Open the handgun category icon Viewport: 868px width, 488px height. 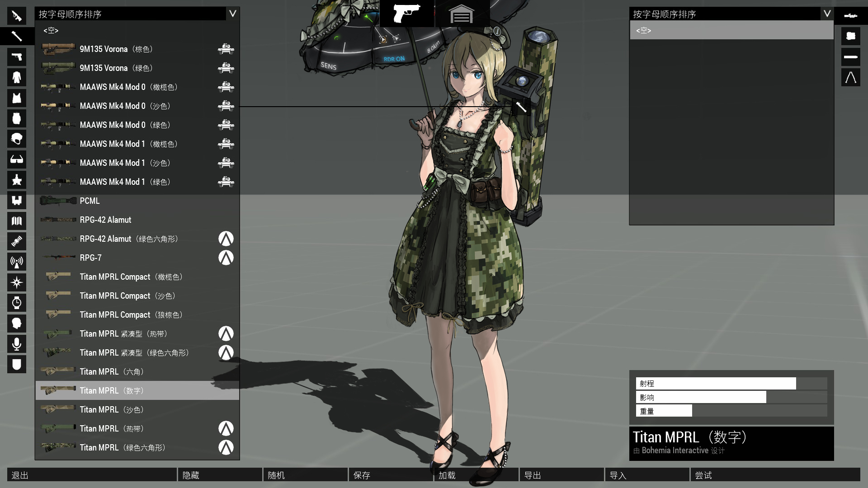click(17, 57)
